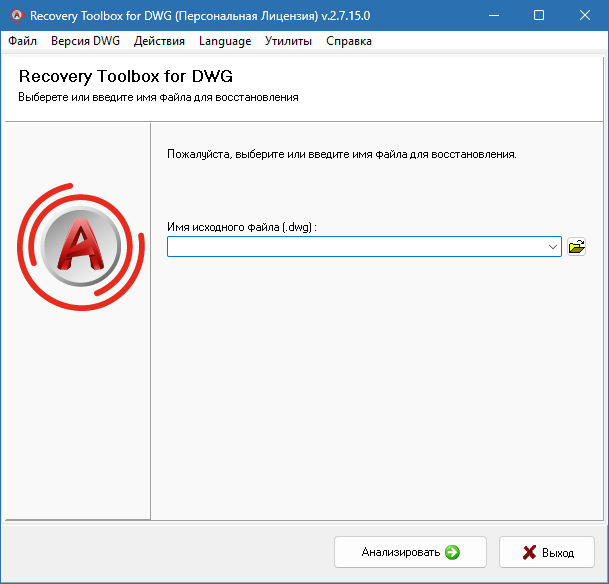The width and height of the screenshot is (609, 584).
Task: Click the large red AutoCAD logo image
Action: [81, 247]
